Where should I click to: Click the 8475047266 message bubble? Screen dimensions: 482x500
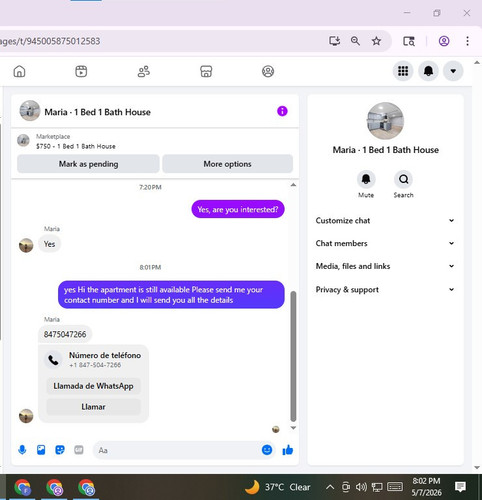pos(65,334)
